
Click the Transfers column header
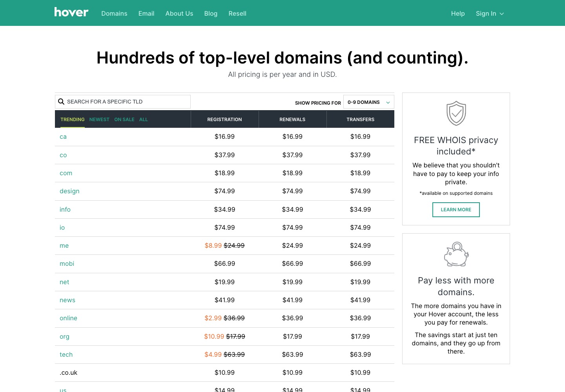coord(360,120)
